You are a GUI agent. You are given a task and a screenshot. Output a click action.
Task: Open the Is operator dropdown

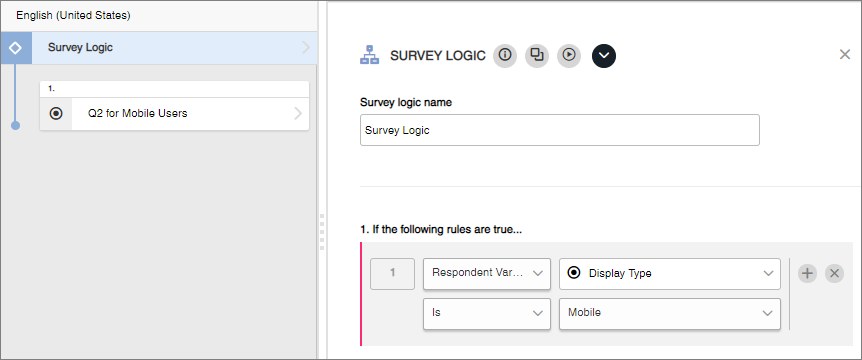[x=487, y=313]
